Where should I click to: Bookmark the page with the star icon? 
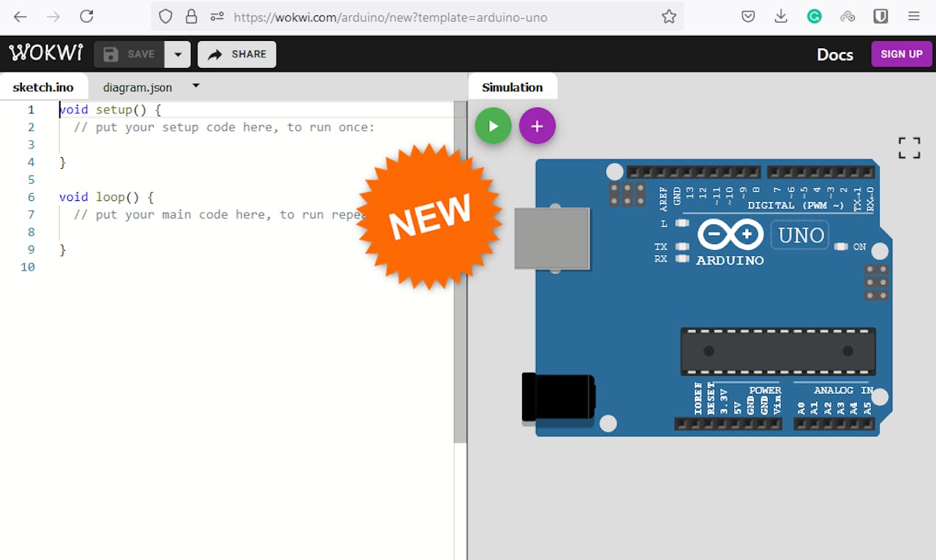click(x=668, y=17)
